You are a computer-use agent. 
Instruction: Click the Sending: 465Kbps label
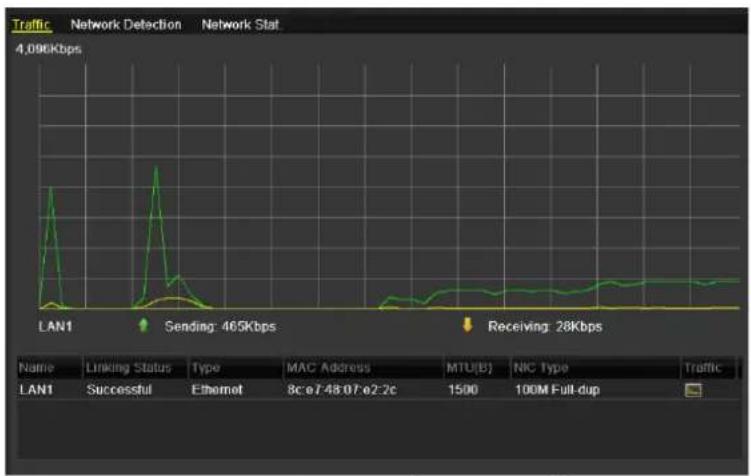(220, 327)
